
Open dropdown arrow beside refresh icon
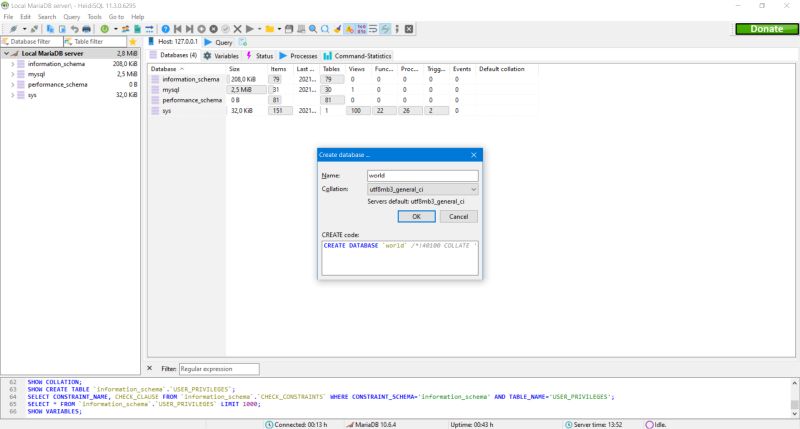[x=115, y=29]
